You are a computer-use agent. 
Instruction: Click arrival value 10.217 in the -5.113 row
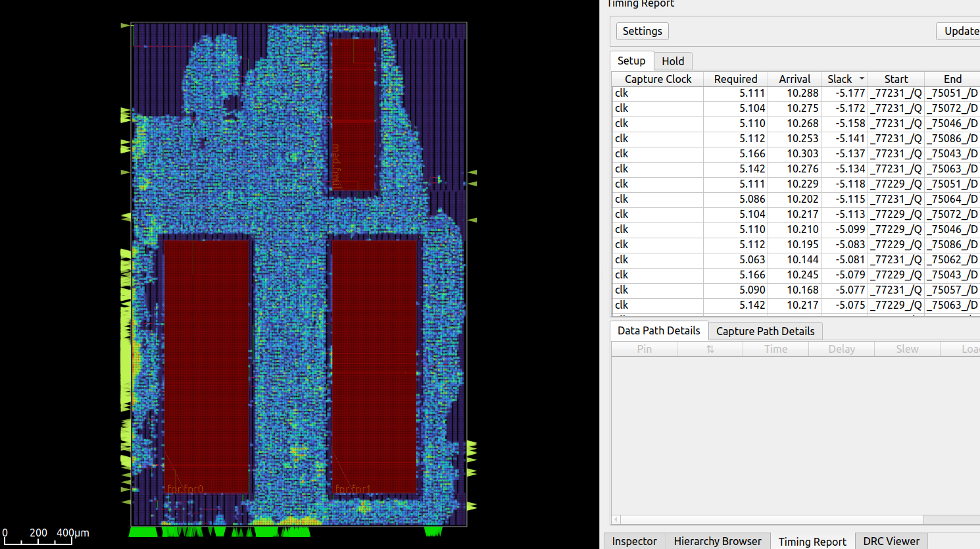click(802, 215)
